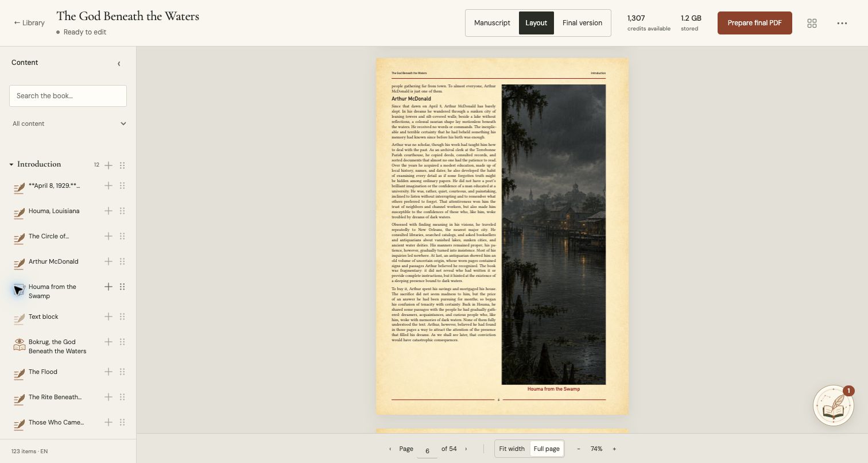Collapse the Content sidebar panel
Screen dimensions: 868x463
119,63
